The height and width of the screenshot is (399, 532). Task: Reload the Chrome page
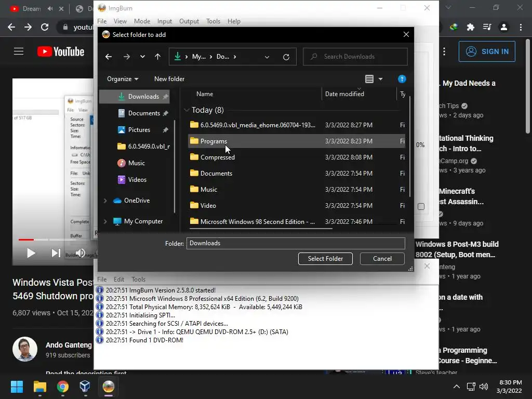click(45, 27)
